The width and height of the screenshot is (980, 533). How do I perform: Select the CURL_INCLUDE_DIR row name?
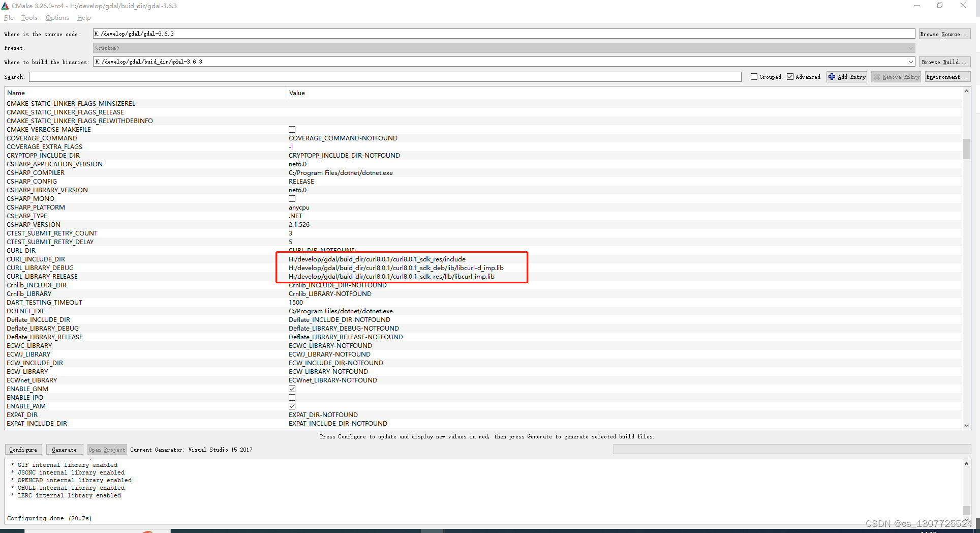coord(36,259)
